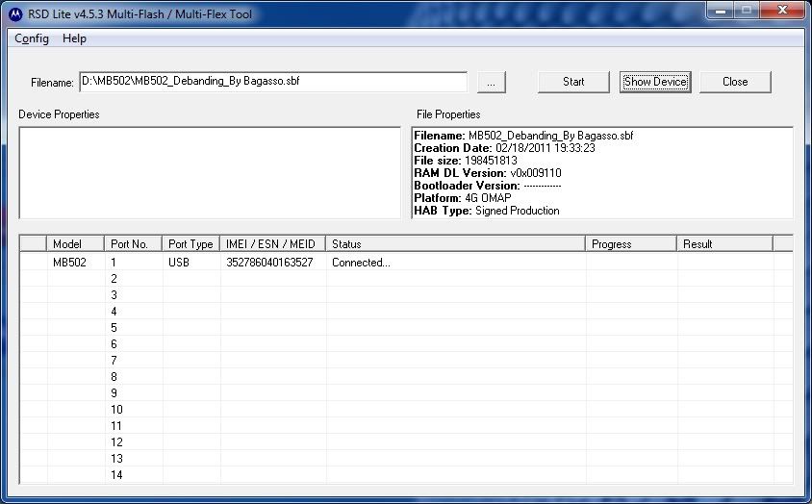Click the Motorola logo icon in title bar

pos(15,14)
